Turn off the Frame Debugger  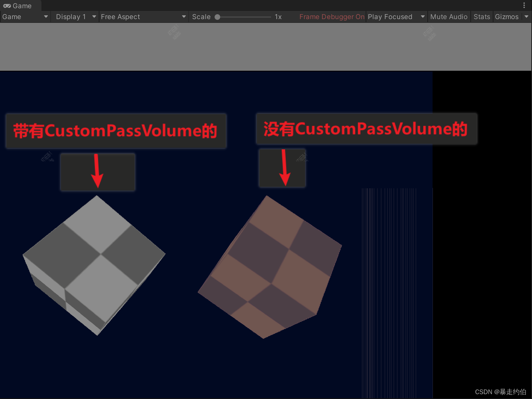pyautogui.click(x=332, y=16)
